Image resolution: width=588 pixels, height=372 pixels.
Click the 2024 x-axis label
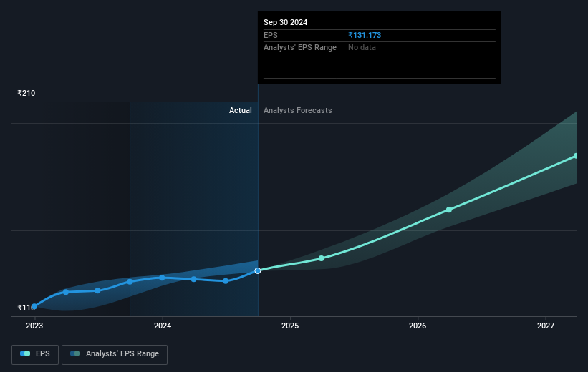coord(163,326)
